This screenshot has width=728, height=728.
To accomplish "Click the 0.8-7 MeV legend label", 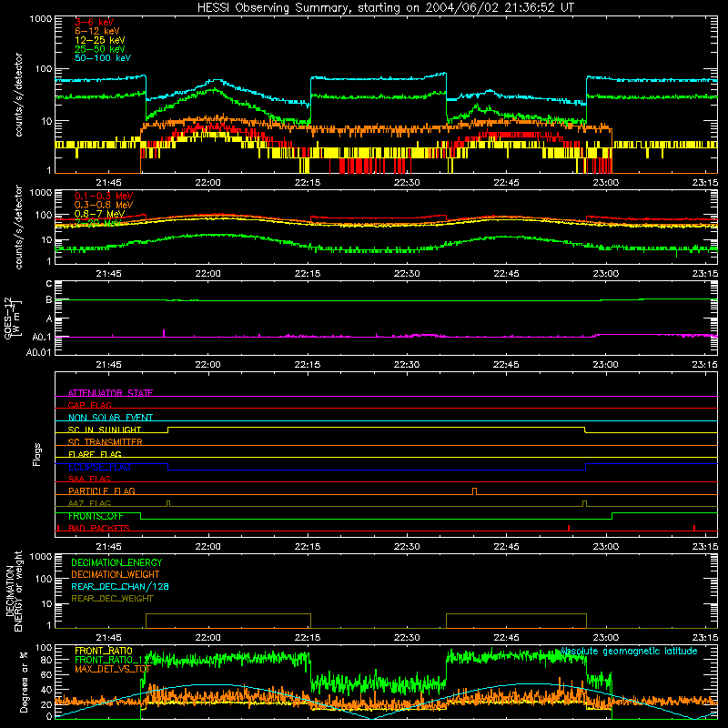I will click(100, 214).
